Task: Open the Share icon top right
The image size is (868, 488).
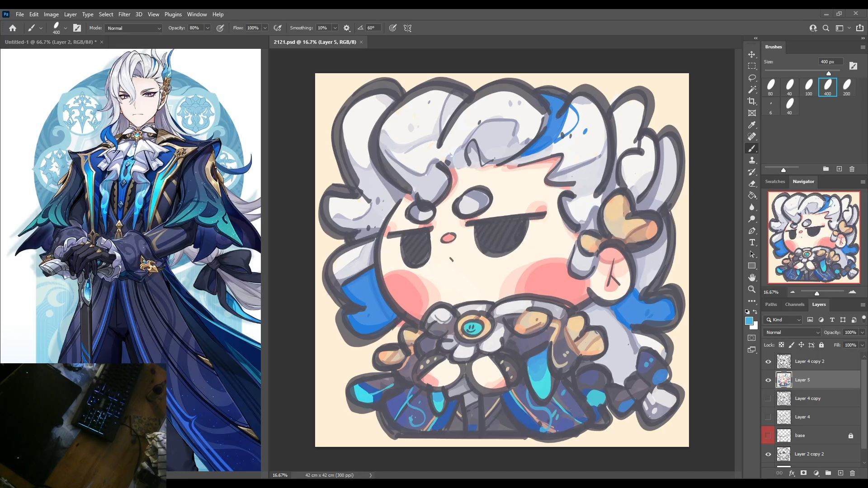Action: click(x=860, y=28)
